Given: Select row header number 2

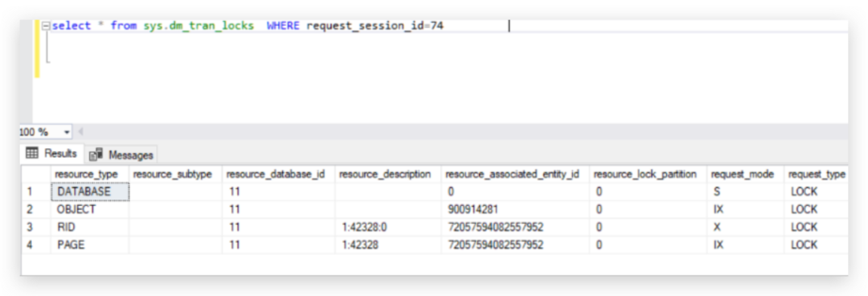Looking at the screenshot, I should coord(36,209).
